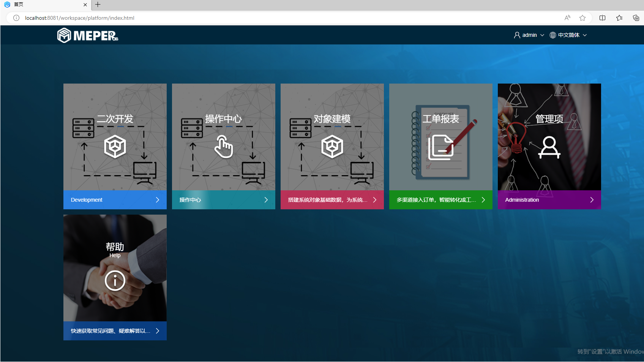Click the cube icon on 二次开发 tile
The height and width of the screenshot is (362, 644).
115,147
